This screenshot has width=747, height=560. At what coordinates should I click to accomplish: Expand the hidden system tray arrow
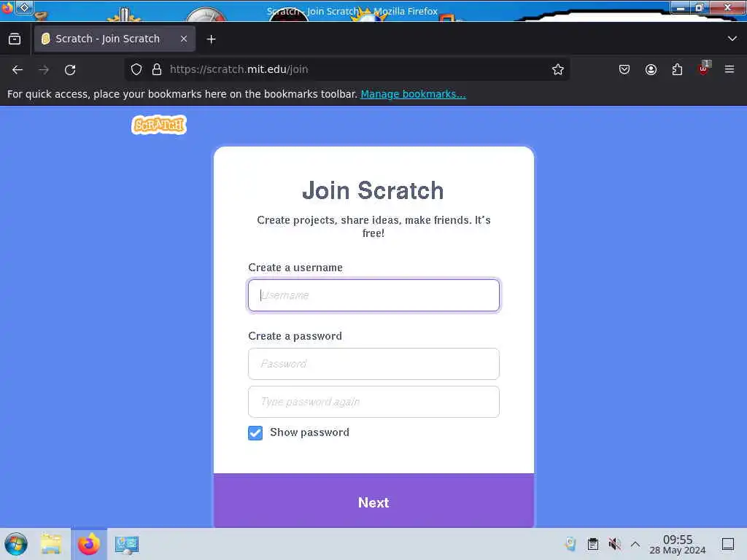pos(635,544)
